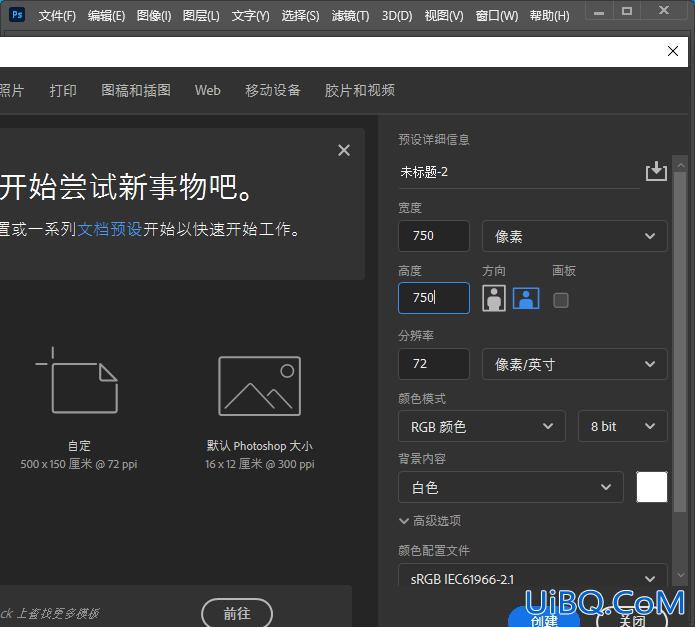Edit the document name 未标题-2
This screenshot has width=695, height=627.
[519, 172]
